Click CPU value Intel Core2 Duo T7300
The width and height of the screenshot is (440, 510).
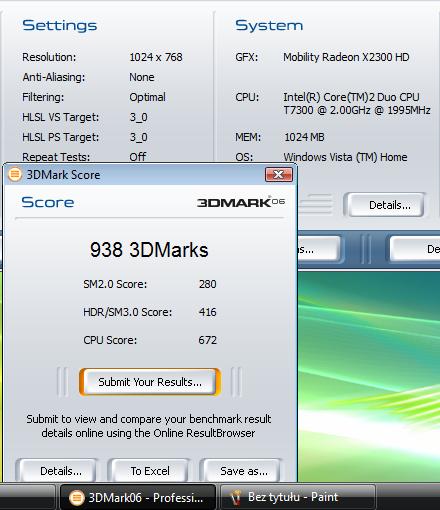pyautogui.click(x=357, y=103)
